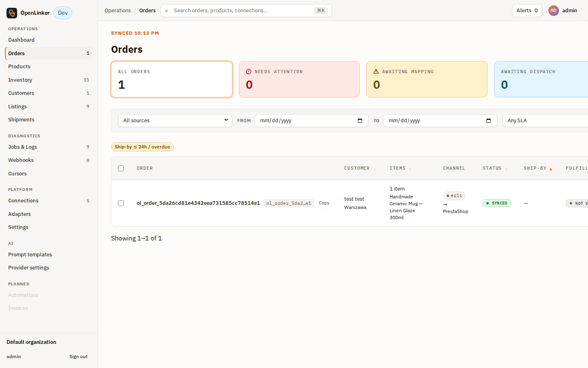Image resolution: width=588 pixels, height=368 pixels.
Task: Click Sign out link
Action: pyautogui.click(x=78, y=357)
